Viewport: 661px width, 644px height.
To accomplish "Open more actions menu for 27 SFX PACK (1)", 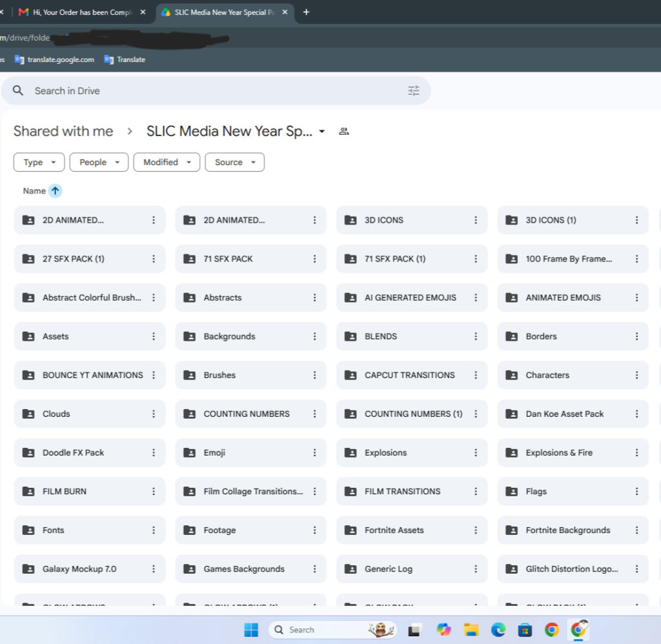I will pyautogui.click(x=154, y=259).
